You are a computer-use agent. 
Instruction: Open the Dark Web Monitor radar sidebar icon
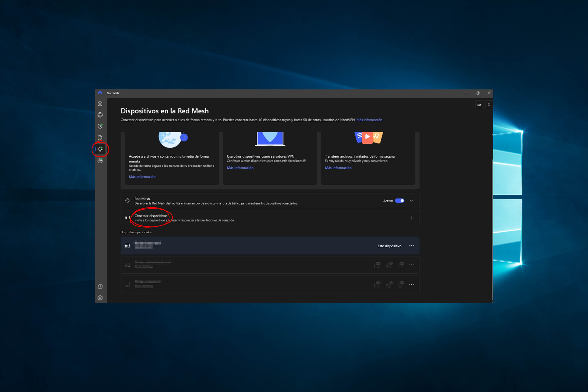pyautogui.click(x=100, y=161)
